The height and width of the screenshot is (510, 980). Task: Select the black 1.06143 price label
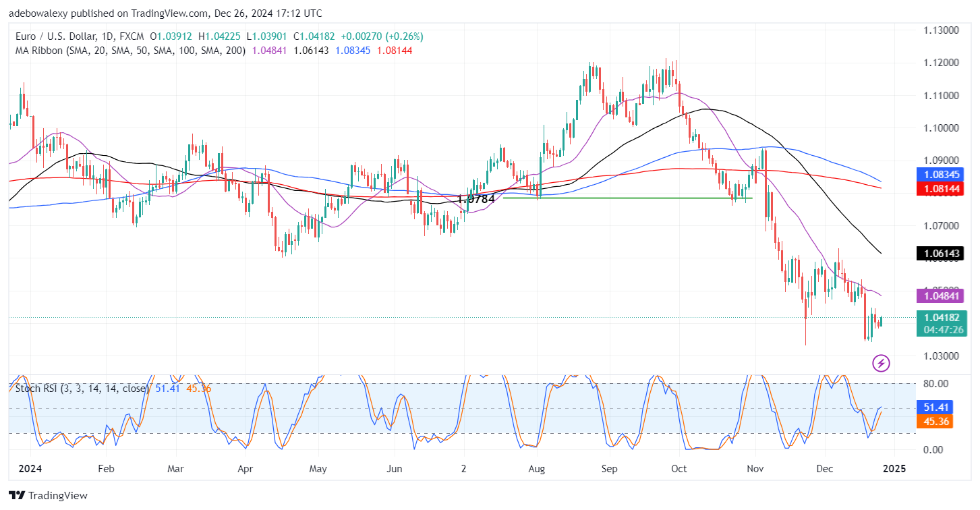click(x=940, y=254)
